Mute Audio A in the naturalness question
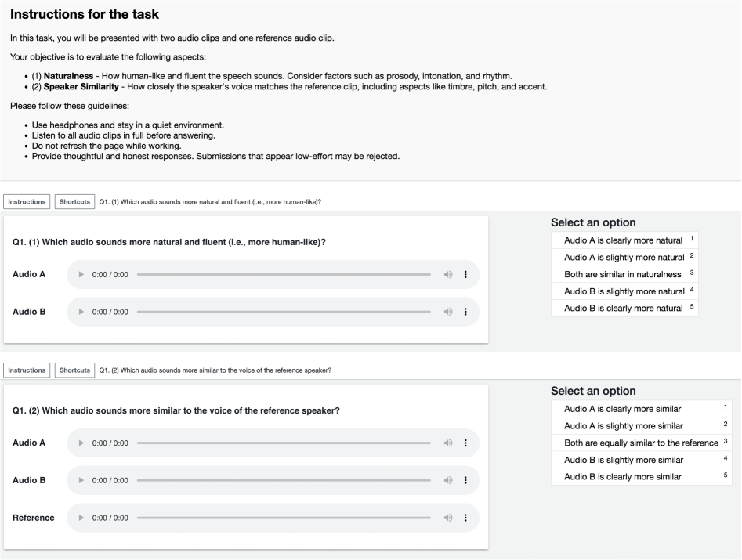742x560 pixels. pyautogui.click(x=447, y=274)
